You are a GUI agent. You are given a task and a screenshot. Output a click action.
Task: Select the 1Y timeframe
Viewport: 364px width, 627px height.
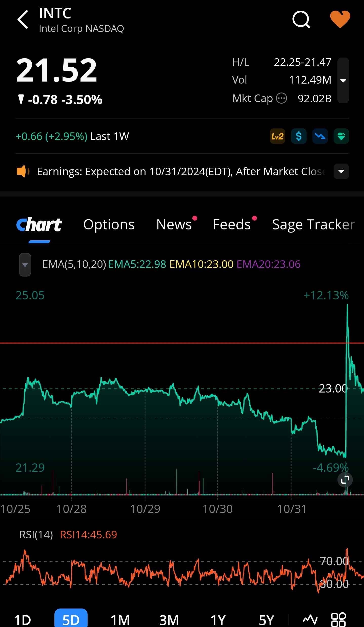218,620
